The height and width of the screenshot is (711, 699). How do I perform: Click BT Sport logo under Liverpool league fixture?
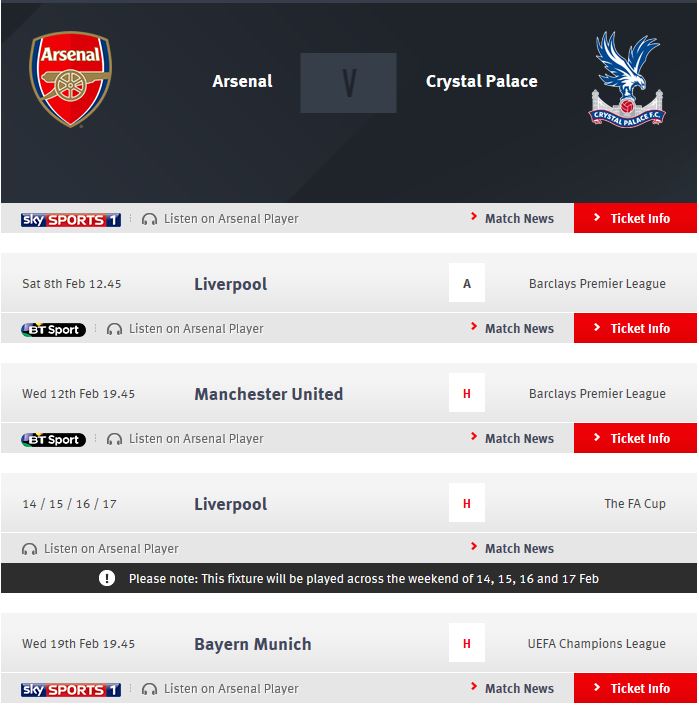53,329
